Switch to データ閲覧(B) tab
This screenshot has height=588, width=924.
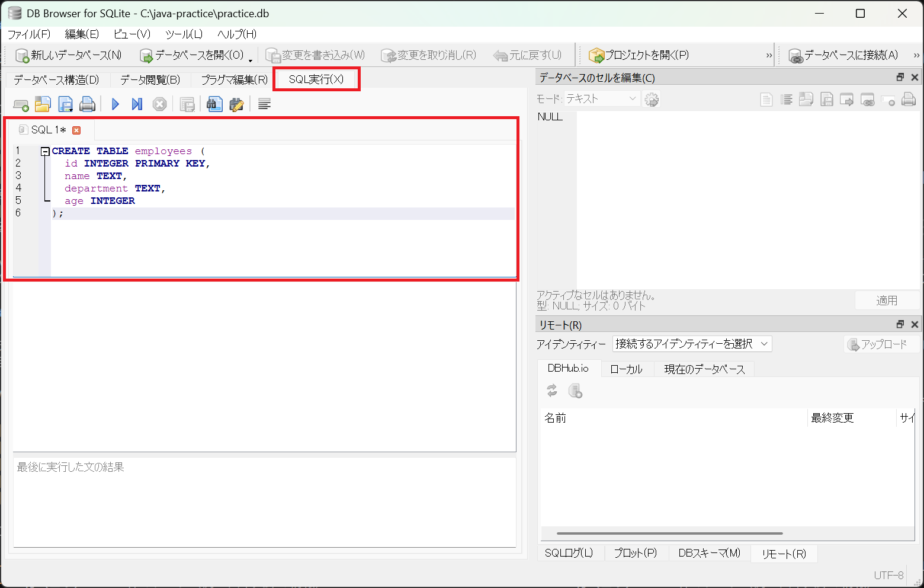click(x=150, y=79)
